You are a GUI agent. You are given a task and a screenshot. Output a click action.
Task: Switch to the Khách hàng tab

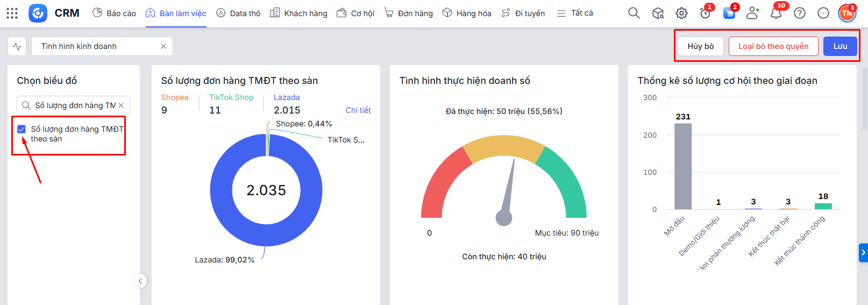point(298,13)
